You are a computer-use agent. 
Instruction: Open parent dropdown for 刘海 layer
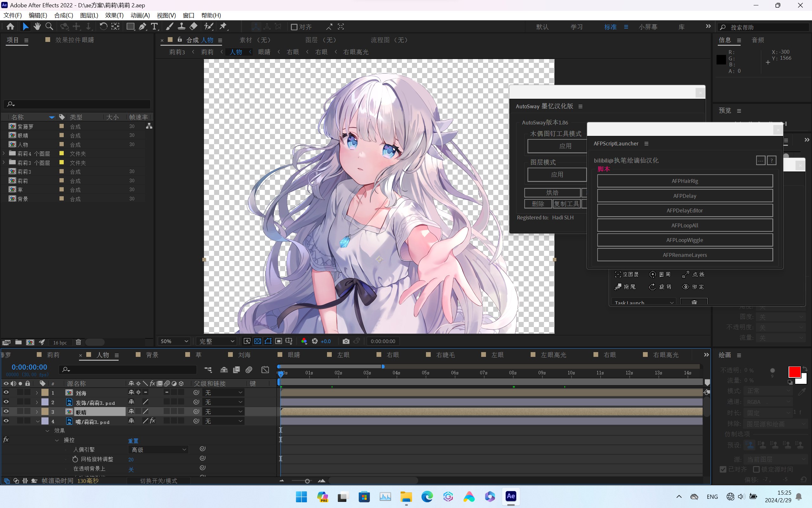224,392
